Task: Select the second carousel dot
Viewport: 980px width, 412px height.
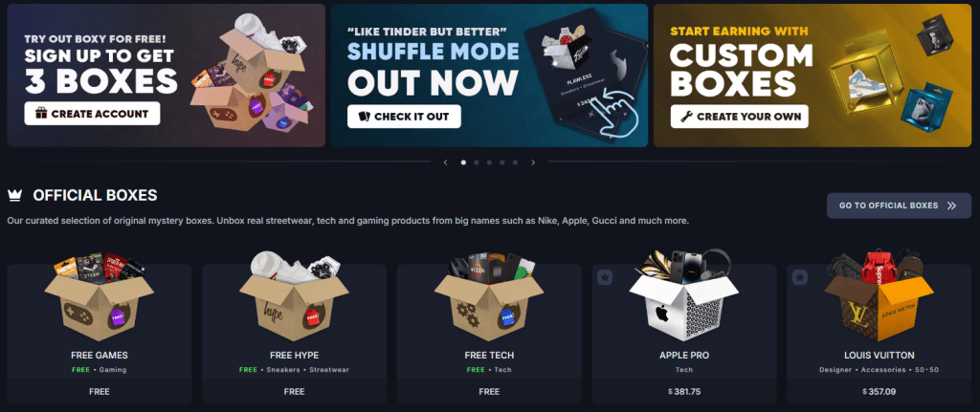Action: point(477,163)
